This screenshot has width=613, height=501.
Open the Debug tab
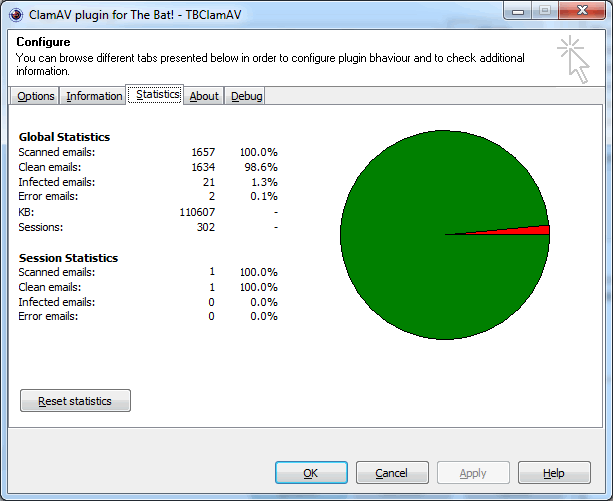[x=246, y=96]
